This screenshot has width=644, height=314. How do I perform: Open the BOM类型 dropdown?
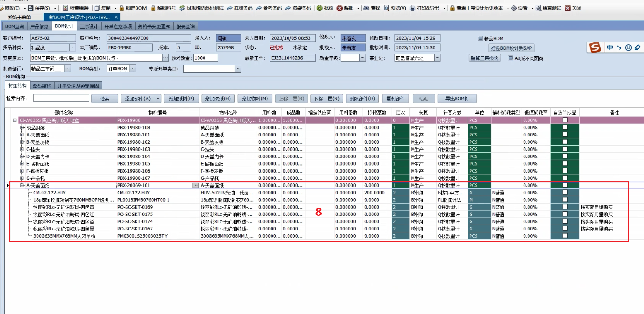[132, 68]
